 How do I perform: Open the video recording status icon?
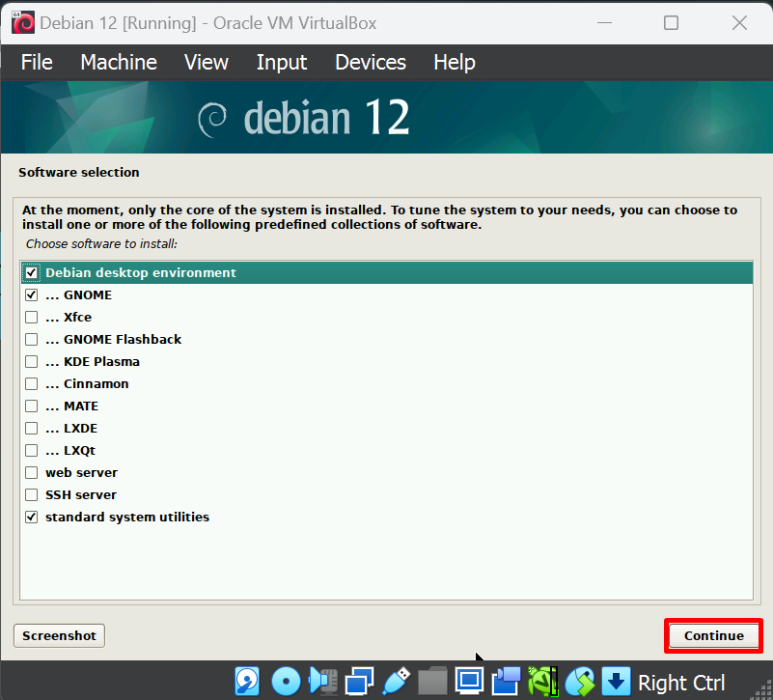click(x=506, y=682)
